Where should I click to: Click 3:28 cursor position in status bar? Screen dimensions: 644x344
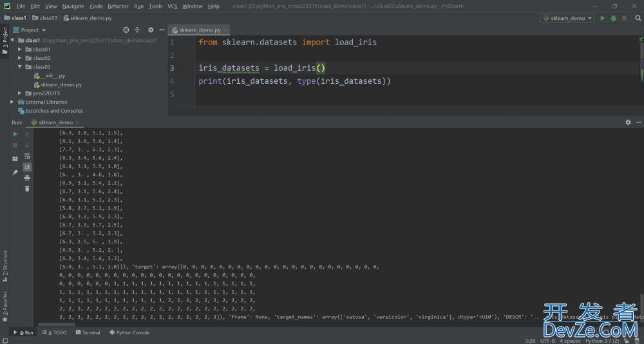tap(530, 341)
